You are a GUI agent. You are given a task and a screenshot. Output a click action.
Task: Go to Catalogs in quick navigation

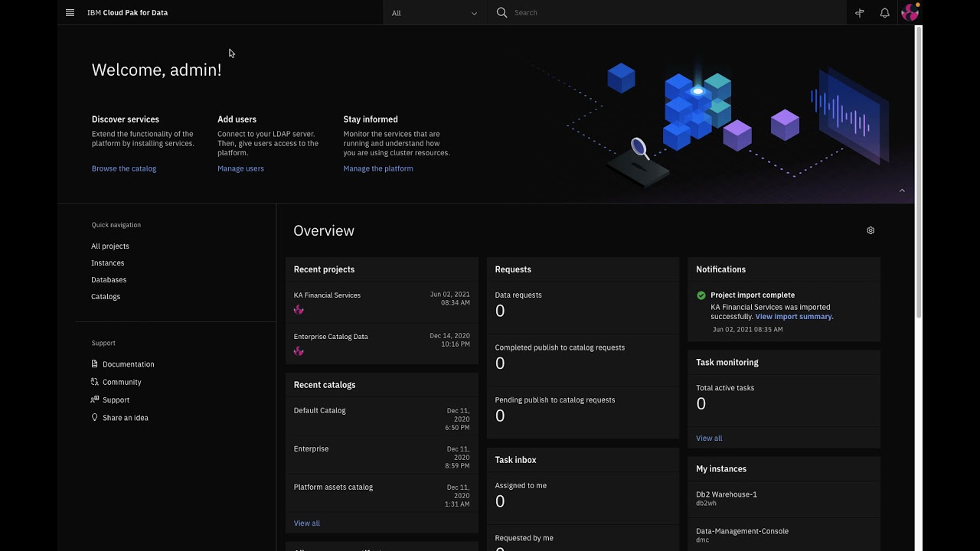pos(106,297)
